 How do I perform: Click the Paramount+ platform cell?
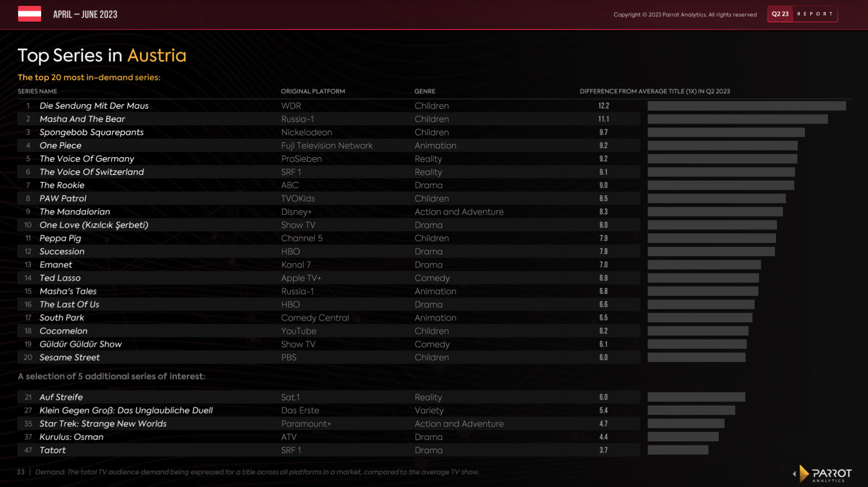[x=306, y=423]
